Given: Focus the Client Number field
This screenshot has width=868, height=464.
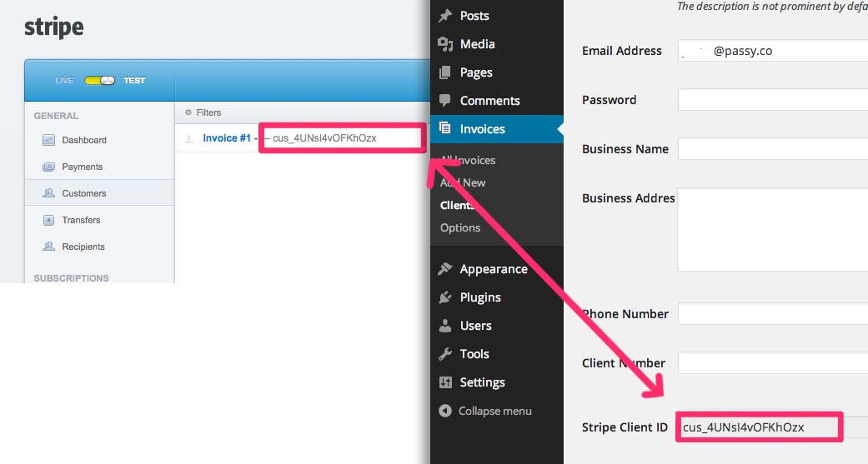Looking at the screenshot, I should (x=773, y=363).
